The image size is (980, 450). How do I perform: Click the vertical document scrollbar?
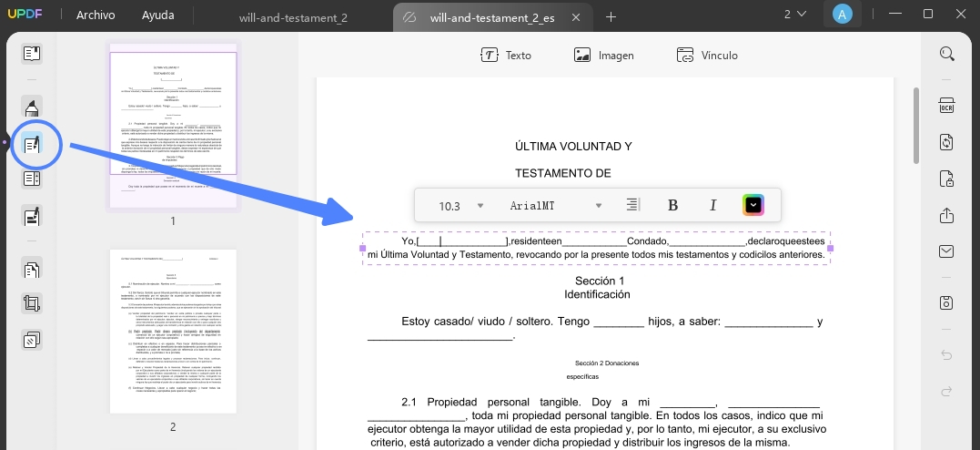(916, 125)
